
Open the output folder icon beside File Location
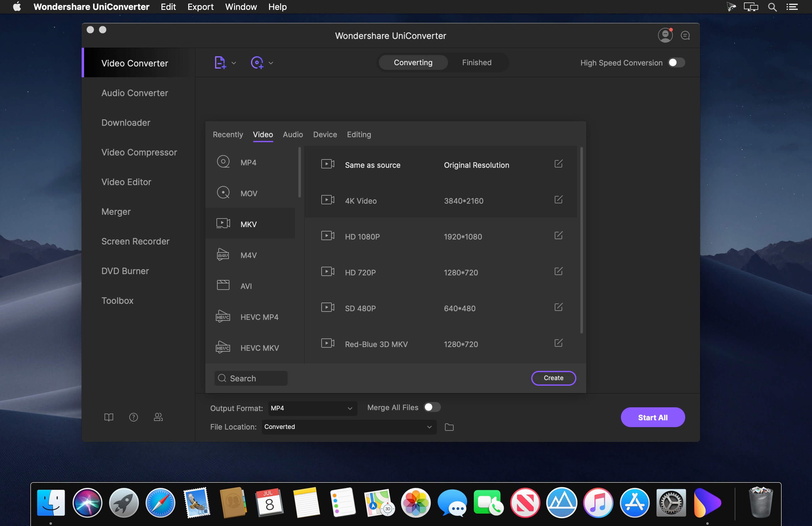click(x=449, y=427)
